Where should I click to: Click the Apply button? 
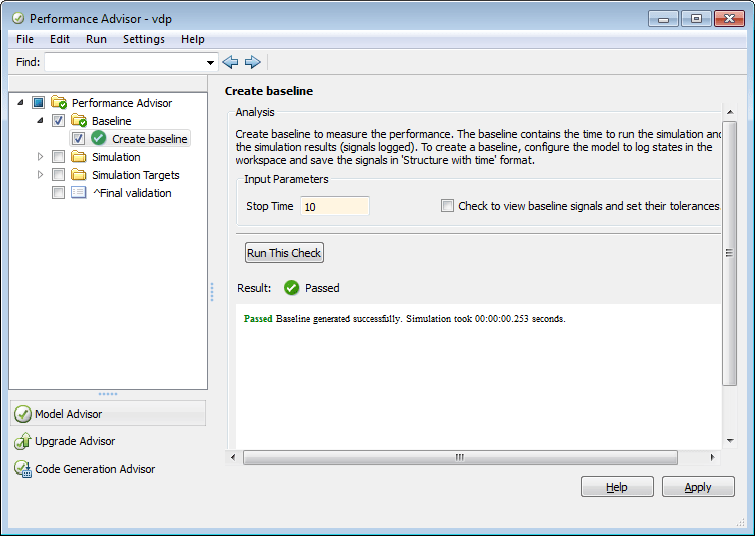697,487
